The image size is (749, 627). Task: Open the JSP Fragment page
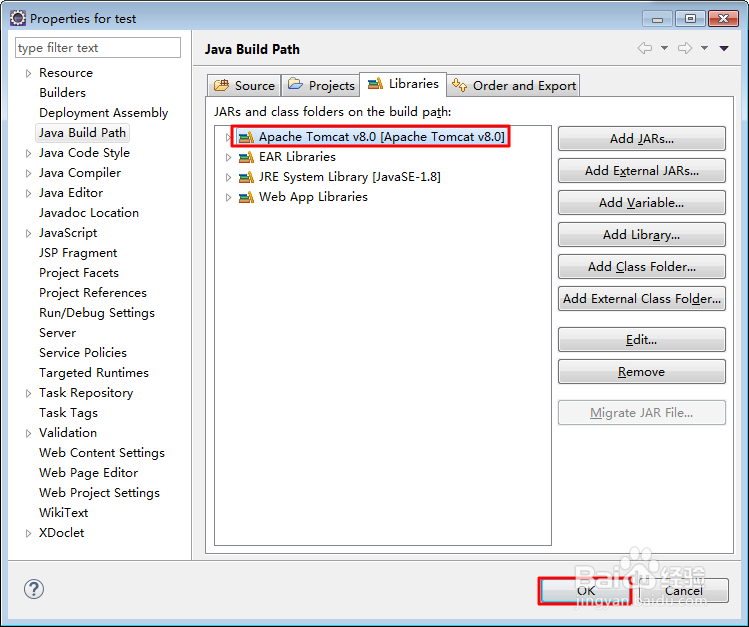click(78, 253)
